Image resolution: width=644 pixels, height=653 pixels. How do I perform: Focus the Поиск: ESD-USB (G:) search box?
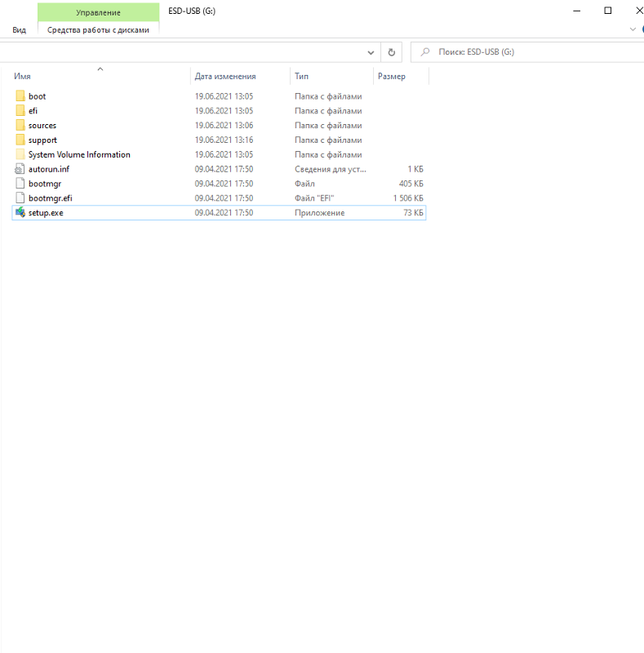point(527,52)
